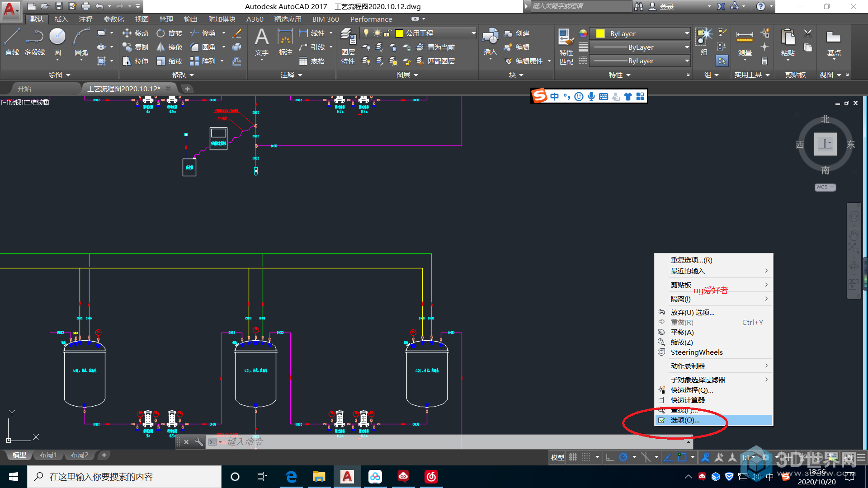Click the Copy (复制) tool
868x488 pixels.
coord(136,47)
